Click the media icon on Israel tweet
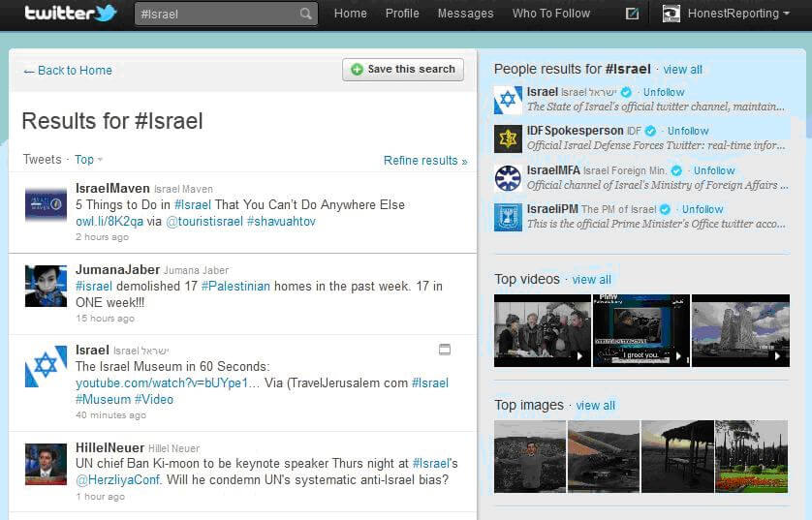The height and width of the screenshot is (520, 812). coord(445,349)
